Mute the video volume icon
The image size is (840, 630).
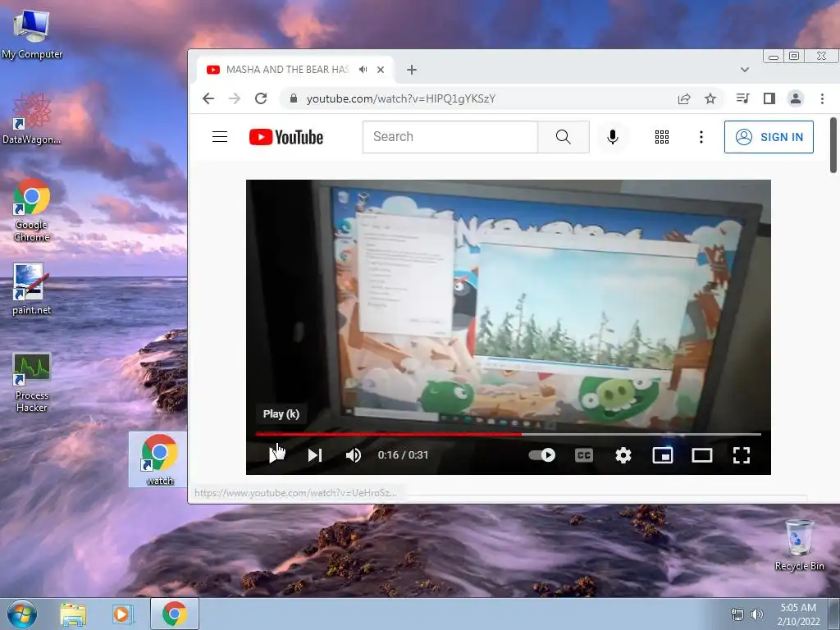click(354, 454)
